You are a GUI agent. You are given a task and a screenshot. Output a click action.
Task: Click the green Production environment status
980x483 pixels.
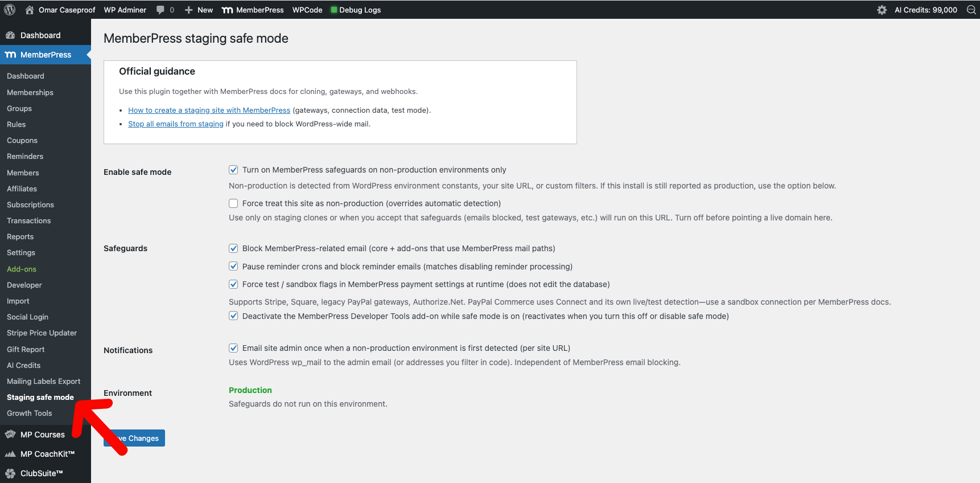(x=250, y=390)
